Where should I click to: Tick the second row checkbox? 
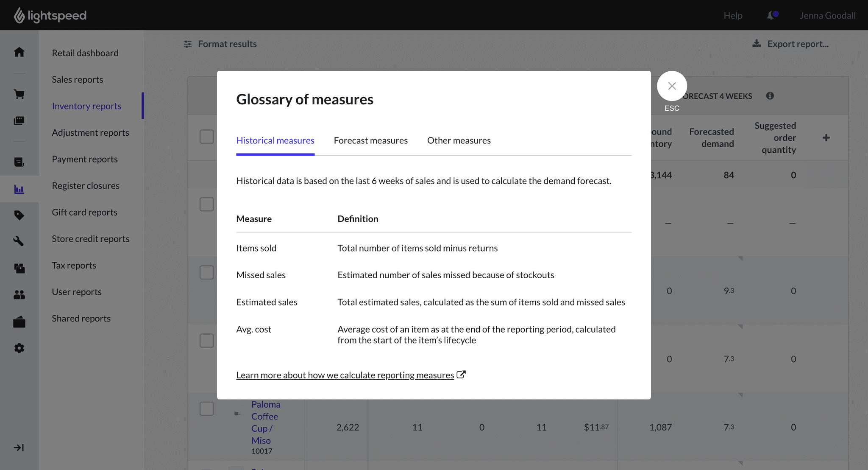point(207,272)
